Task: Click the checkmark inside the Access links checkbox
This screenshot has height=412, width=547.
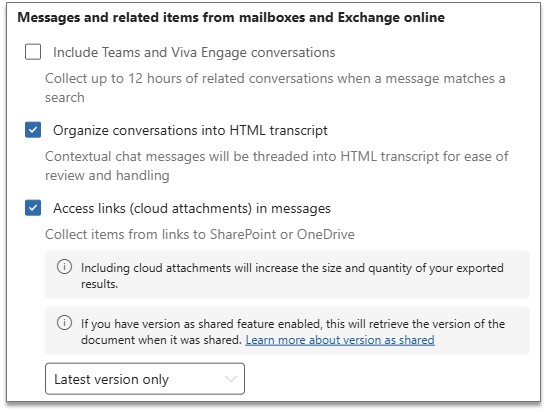Action: point(33,208)
